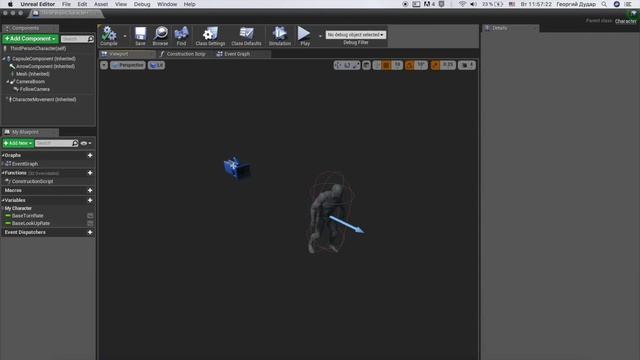This screenshot has height=360, width=640.
Task: Open the viewport options dropdown arrow
Action: (x=104, y=65)
